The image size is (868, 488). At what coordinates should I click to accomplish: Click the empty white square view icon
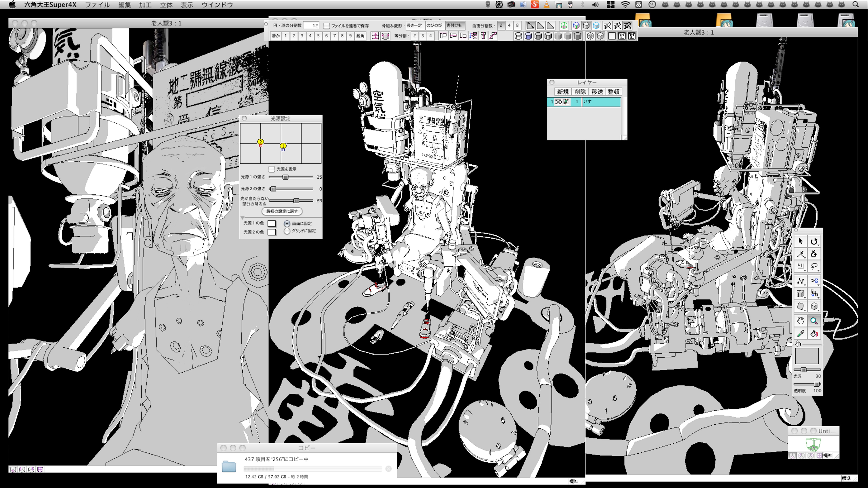612,36
